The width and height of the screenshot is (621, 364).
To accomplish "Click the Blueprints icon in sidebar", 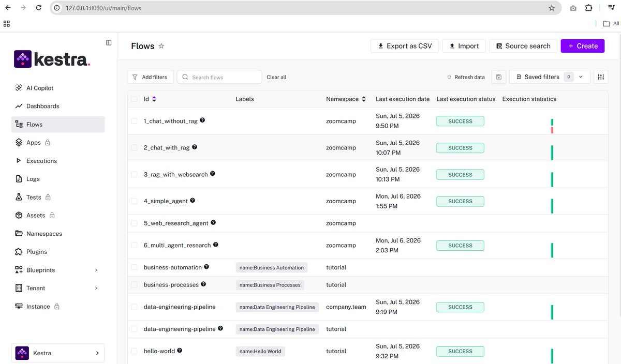I will [x=19, y=270].
